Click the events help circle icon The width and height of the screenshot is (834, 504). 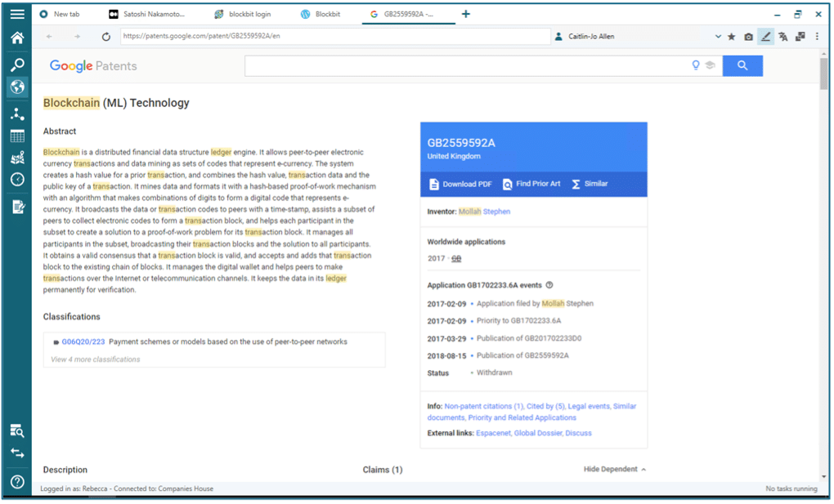point(549,285)
